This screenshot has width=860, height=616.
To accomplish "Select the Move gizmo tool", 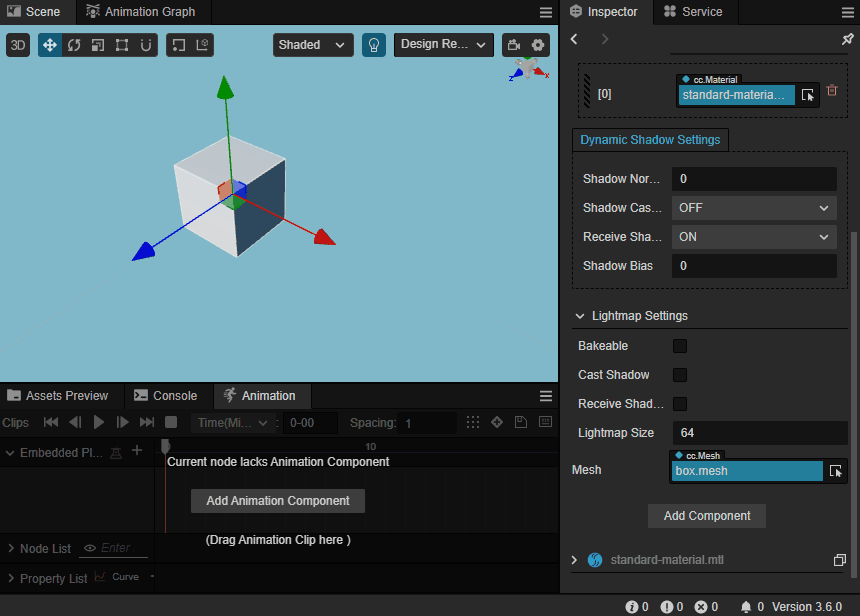I will pos(50,45).
